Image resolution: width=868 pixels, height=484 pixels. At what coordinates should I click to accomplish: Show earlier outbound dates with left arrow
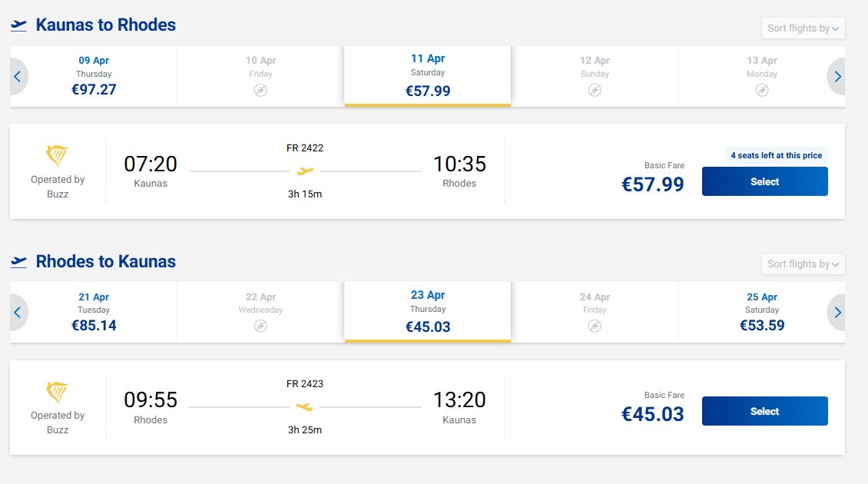[x=17, y=77]
